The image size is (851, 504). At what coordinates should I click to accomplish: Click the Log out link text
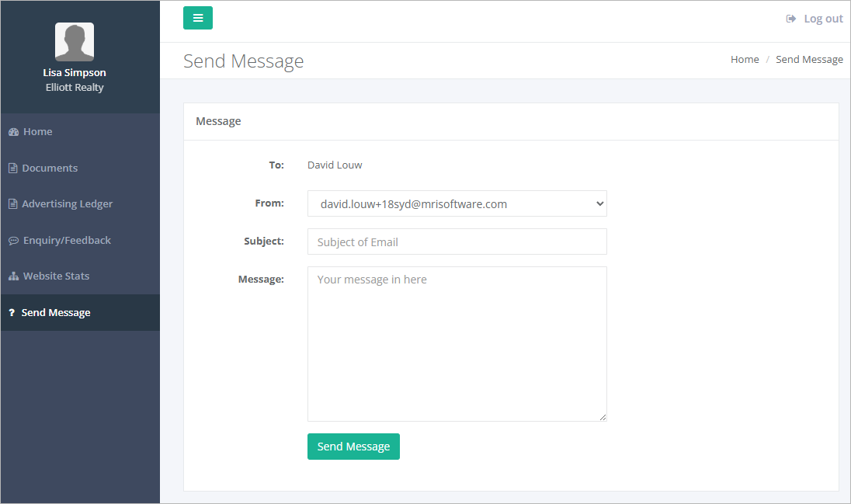(x=822, y=18)
